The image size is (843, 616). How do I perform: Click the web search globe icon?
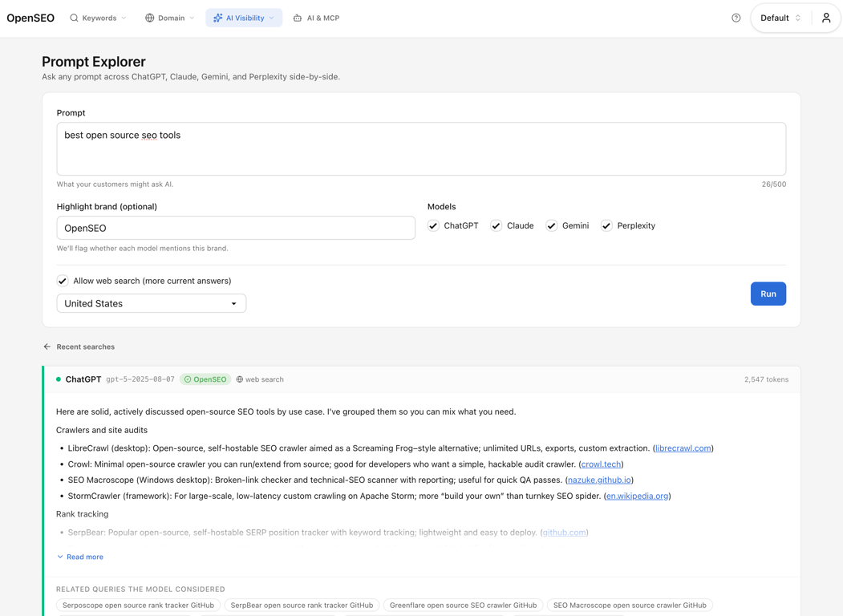tap(240, 379)
